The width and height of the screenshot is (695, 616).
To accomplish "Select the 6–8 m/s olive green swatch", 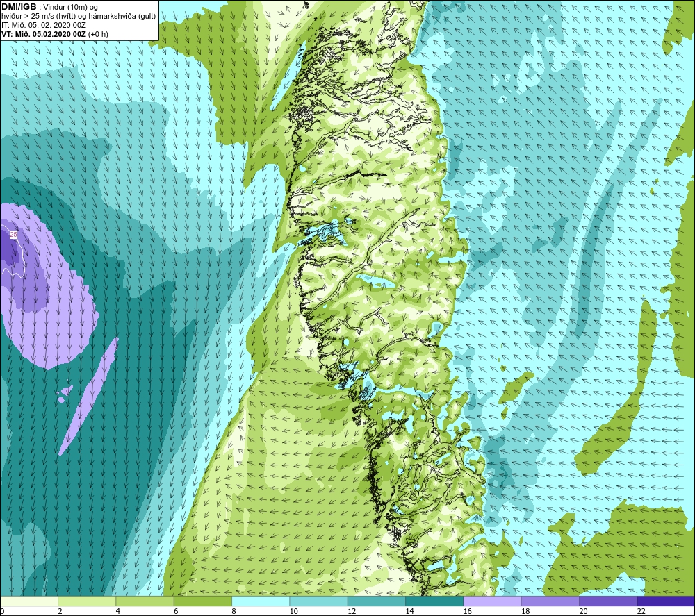I will (x=203, y=601).
